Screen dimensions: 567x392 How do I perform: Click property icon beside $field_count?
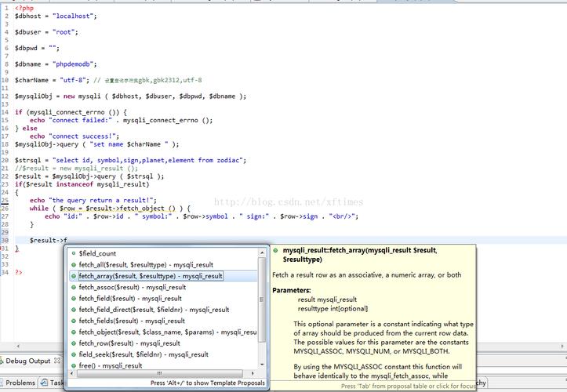(x=74, y=253)
